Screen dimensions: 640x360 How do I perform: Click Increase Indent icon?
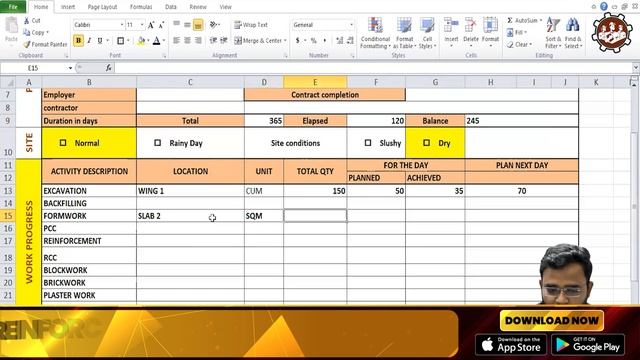(224, 40)
